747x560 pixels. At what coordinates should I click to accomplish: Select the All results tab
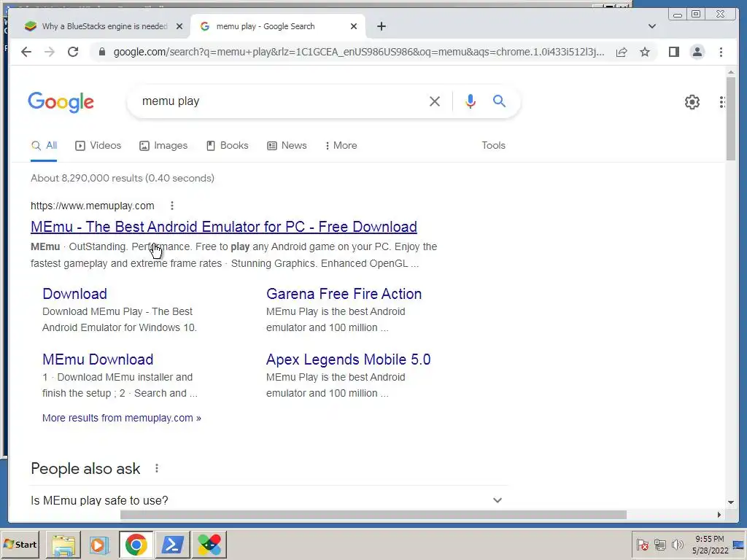point(44,146)
